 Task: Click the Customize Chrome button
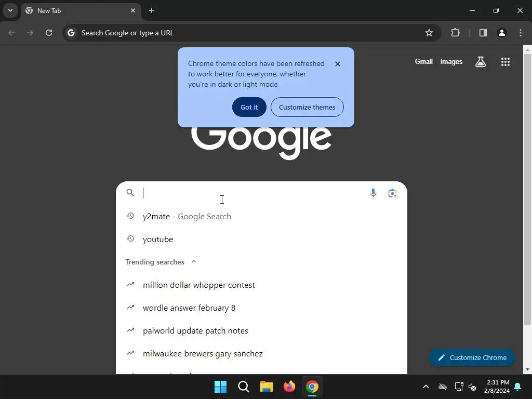pos(472,357)
